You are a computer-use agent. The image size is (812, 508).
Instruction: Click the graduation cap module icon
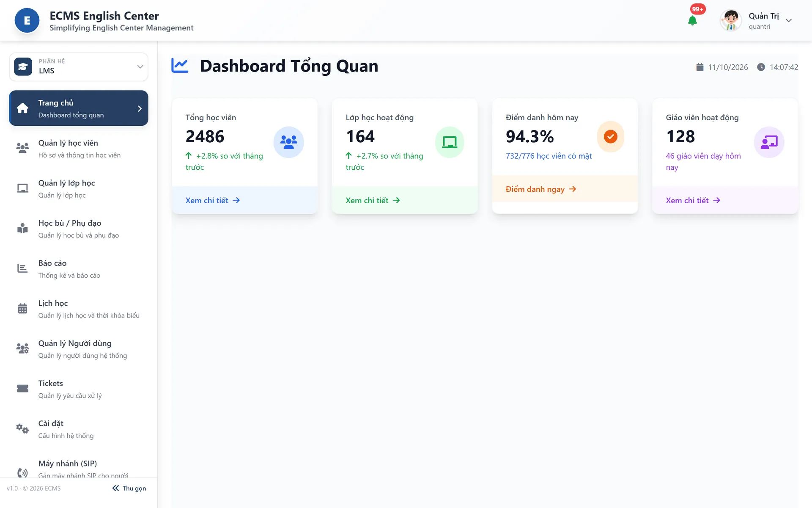coord(23,66)
